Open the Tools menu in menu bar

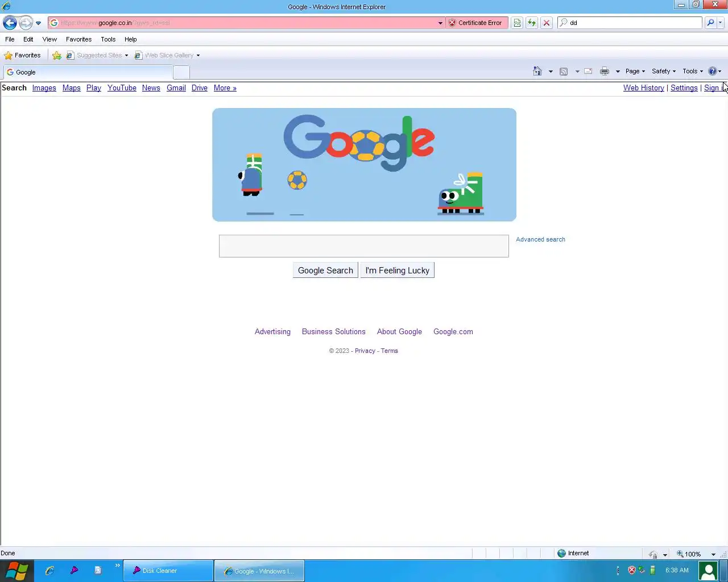click(108, 39)
